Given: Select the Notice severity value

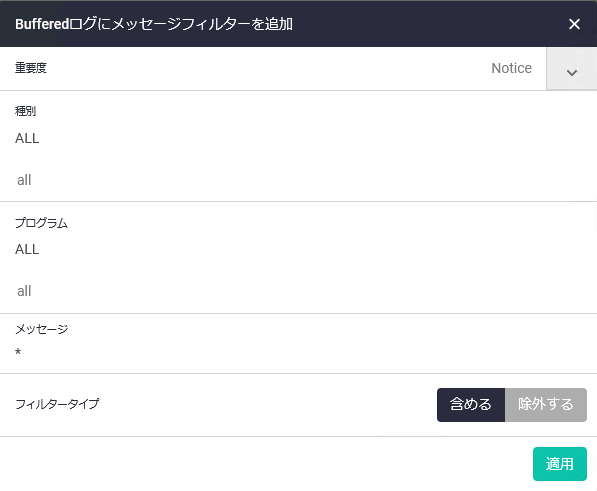Looking at the screenshot, I should click(x=511, y=68).
